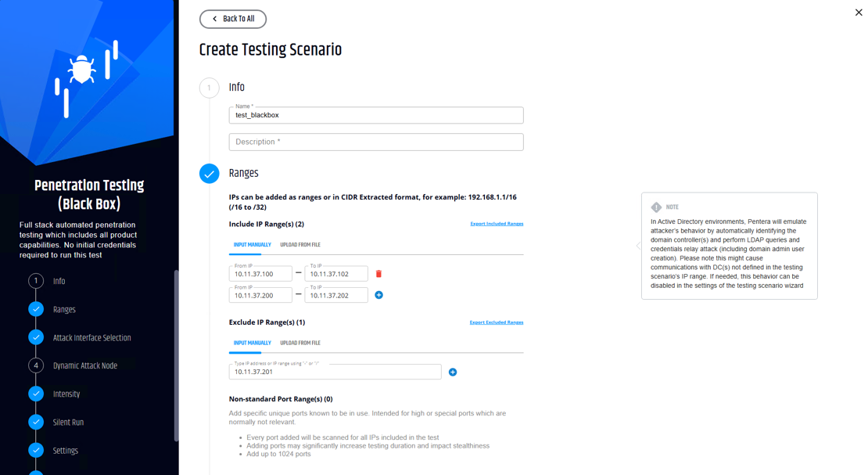868x475 pixels.
Task: Click Export Included Ranges link
Action: click(x=497, y=224)
